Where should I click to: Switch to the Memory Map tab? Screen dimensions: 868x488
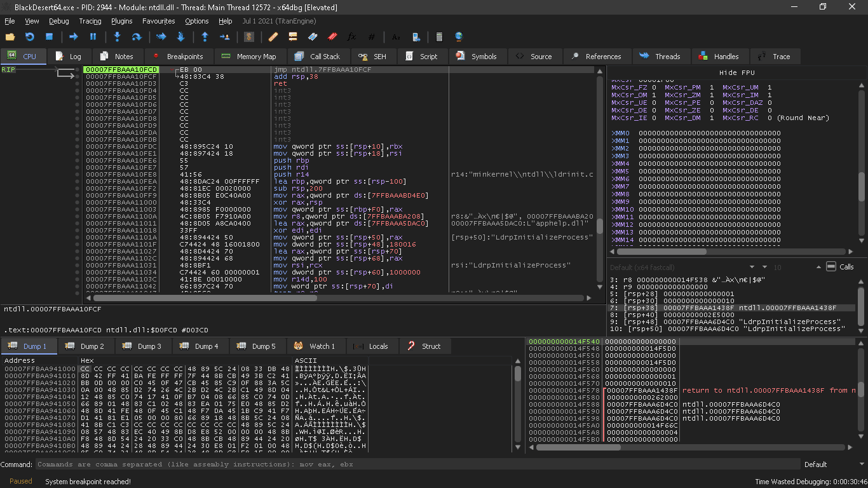(x=249, y=57)
